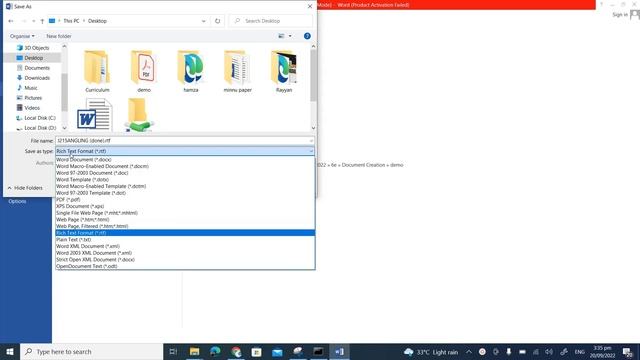This screenshot has height=360, width=640.
Task: Select Web Page (*.htm;*.html) type
Action: tap(185, 220)
